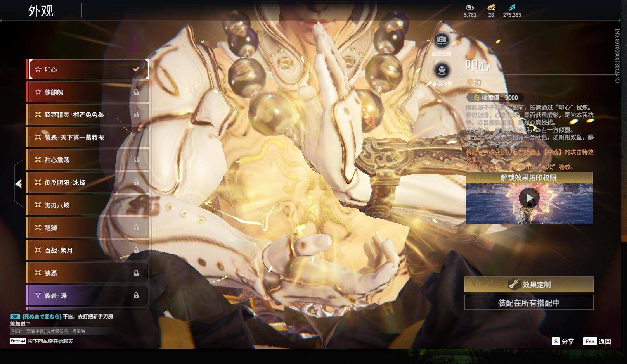Open the change scene option (更换场景)
The width and height of the screenshot is (627, 364).
[442, 70]
